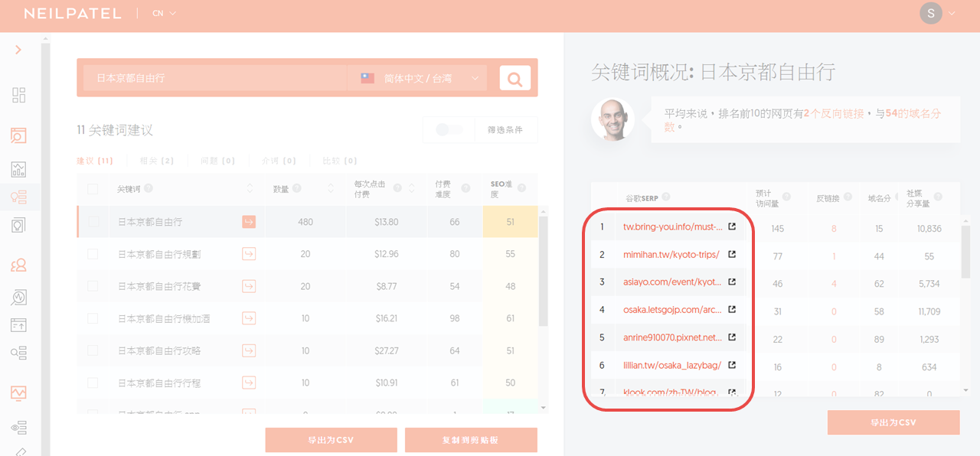This screenshot has height=456, width=980.
Task: Open external link icon for osaka.letsgojp.com
Action: (732, 310)
